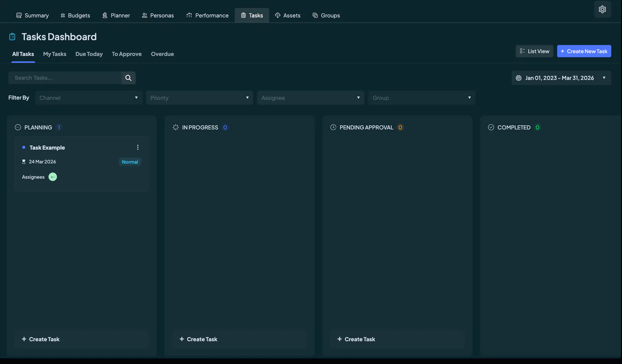Open the Budgets tab

pyautogui.click(x=75, y=16)
